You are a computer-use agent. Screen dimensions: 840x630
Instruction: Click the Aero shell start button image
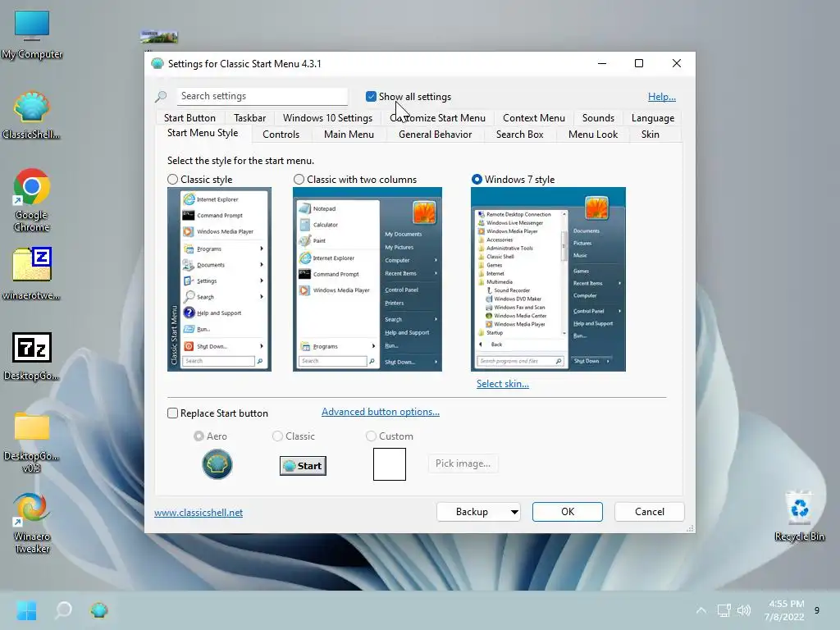tap(217, 464)
